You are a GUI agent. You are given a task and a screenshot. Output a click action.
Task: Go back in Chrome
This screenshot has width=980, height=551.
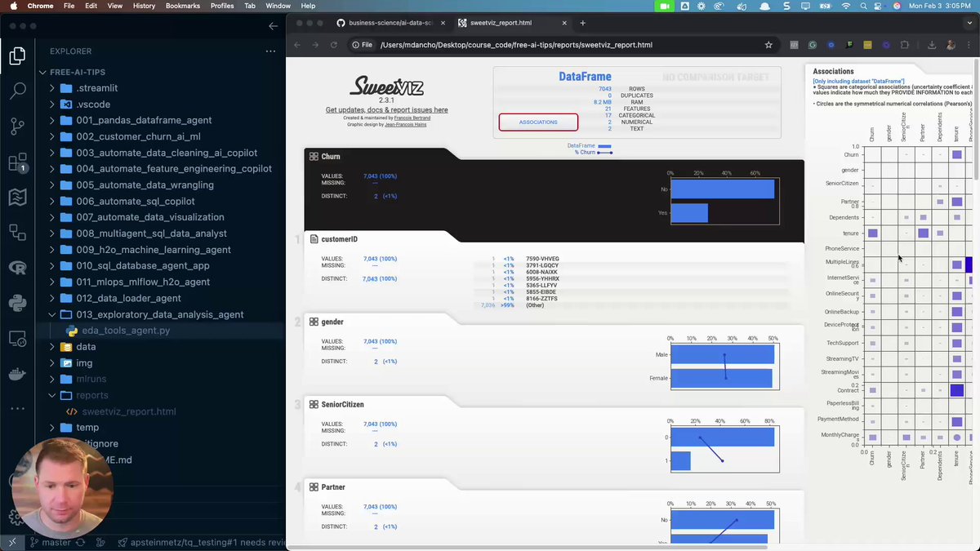coord(297,45)
